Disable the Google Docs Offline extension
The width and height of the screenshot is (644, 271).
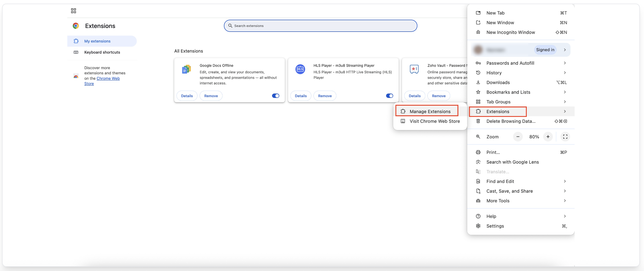tap(275, 96)
